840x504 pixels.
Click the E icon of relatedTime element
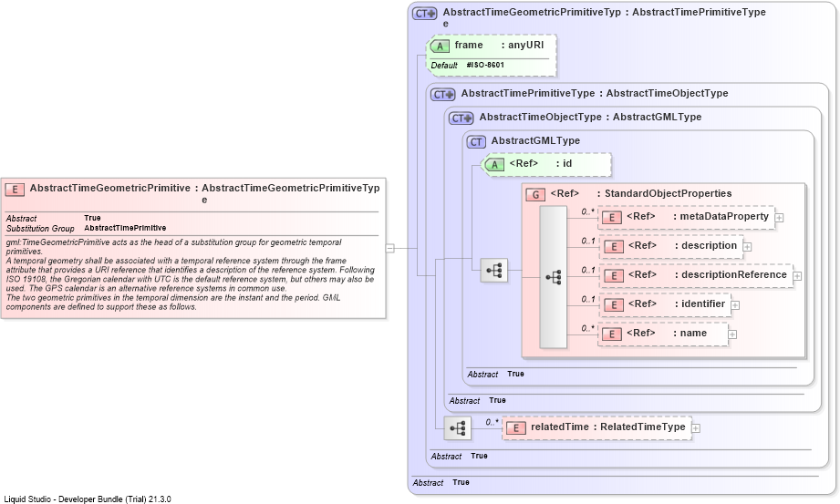point(516,428)
